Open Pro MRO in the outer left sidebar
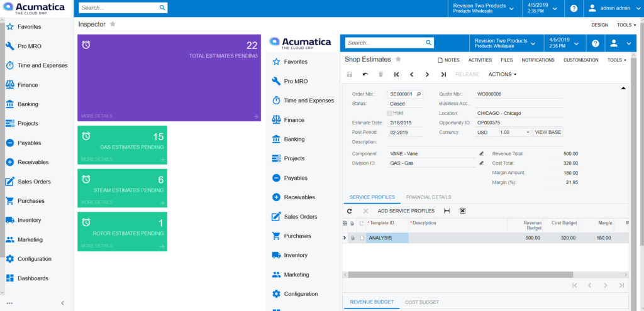 24,46
